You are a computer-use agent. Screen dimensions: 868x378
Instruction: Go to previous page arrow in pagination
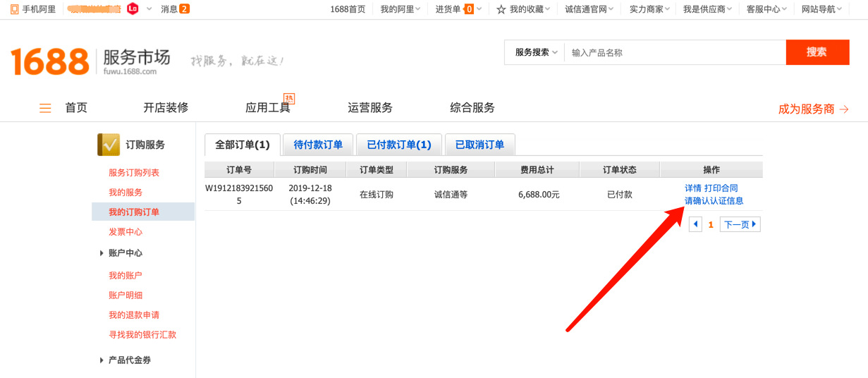click(695, 224)
